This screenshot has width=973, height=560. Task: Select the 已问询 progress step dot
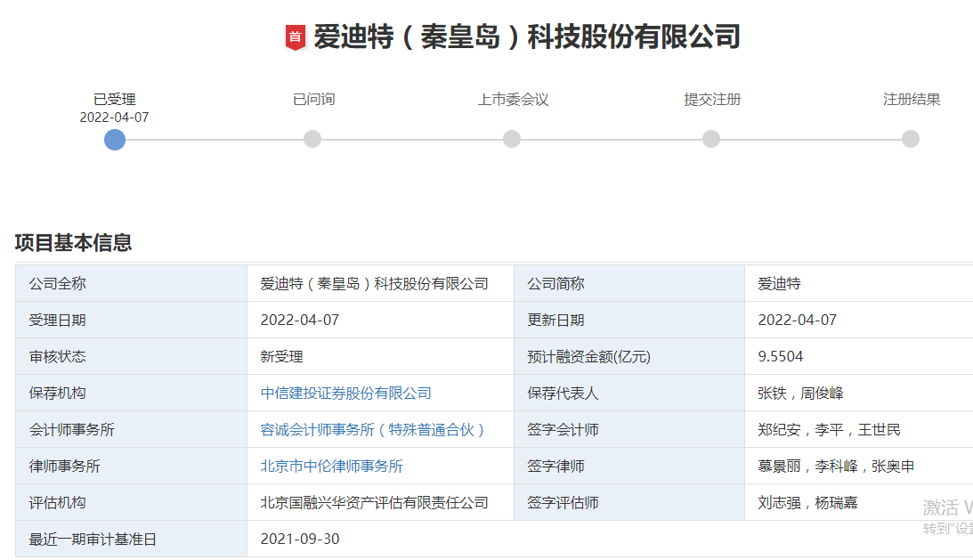(x=312, y=139)
